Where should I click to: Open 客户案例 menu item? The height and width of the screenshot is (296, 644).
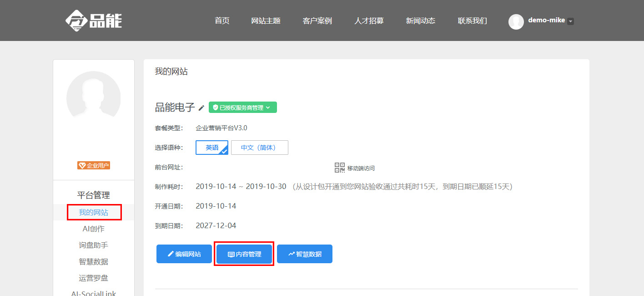(x=317, y=20)
